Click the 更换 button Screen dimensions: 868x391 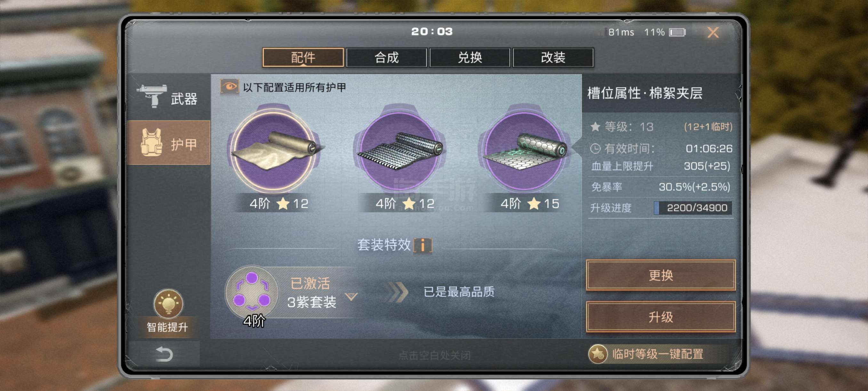pos(660,275)
